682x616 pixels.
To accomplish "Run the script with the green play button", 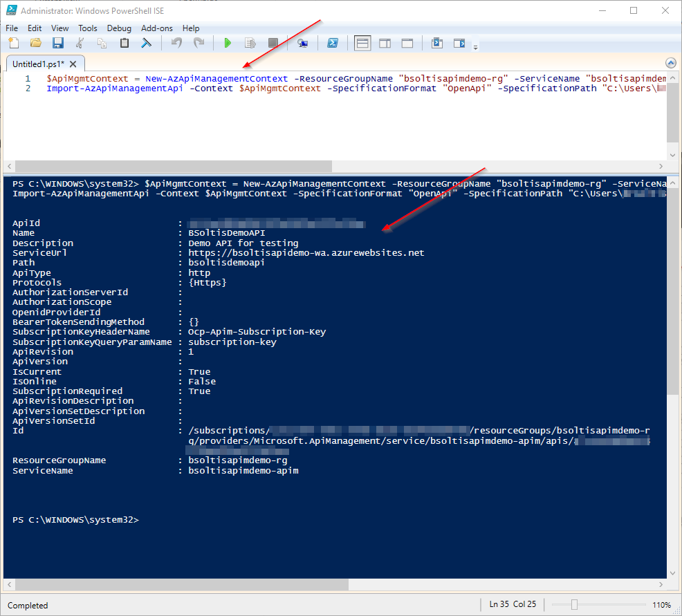I will 228,44.
